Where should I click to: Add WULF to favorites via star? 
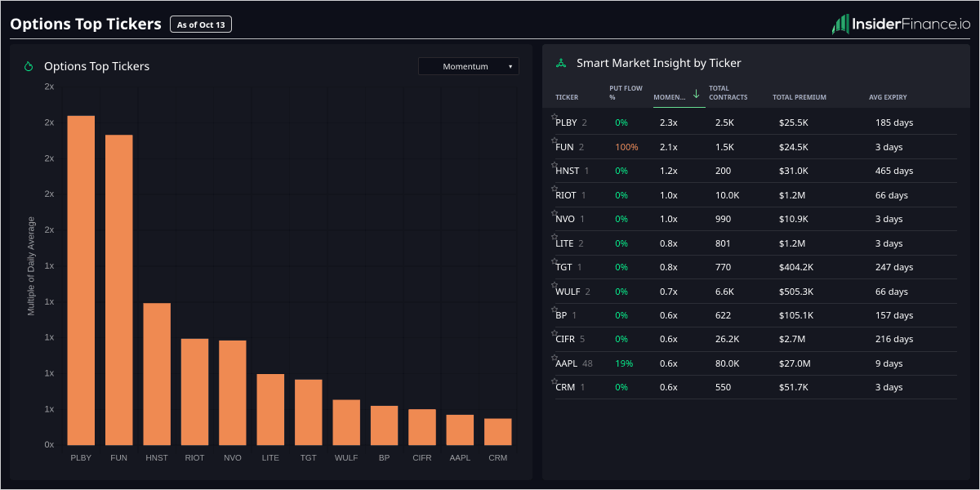[555, 285]
